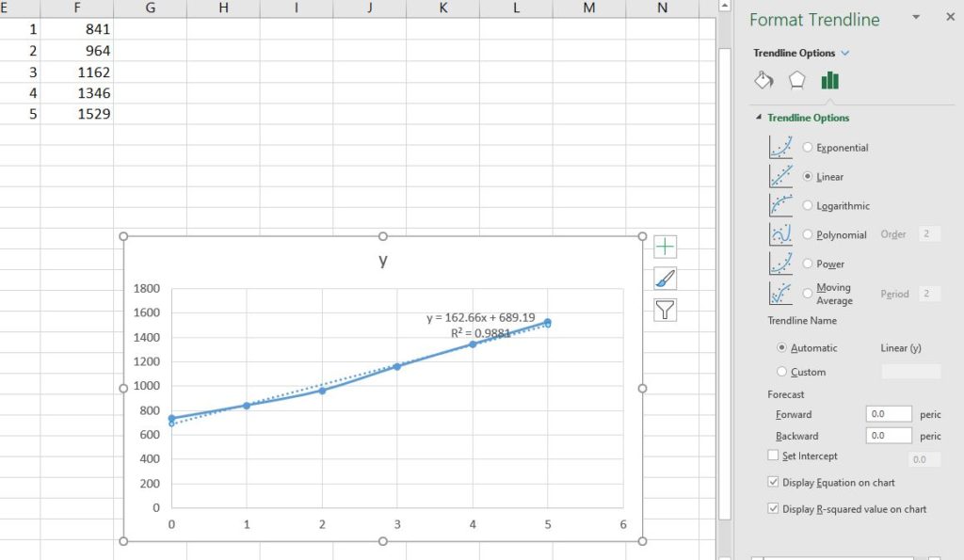Image resolution: width=964 pixels, height=560 pixels.
Task: Click the Chart Elements plus button
Action: (665, 246)
